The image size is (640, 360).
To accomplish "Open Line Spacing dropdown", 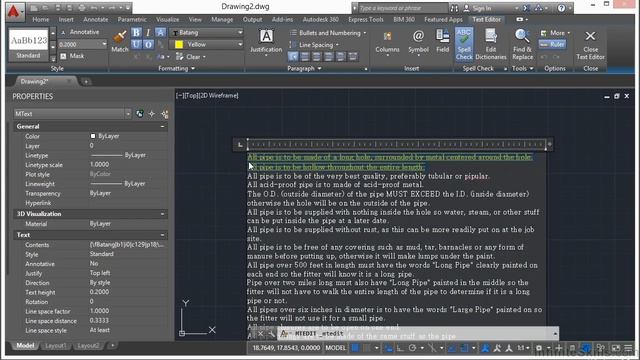I will pyautogui.click(x=314, y=44).
